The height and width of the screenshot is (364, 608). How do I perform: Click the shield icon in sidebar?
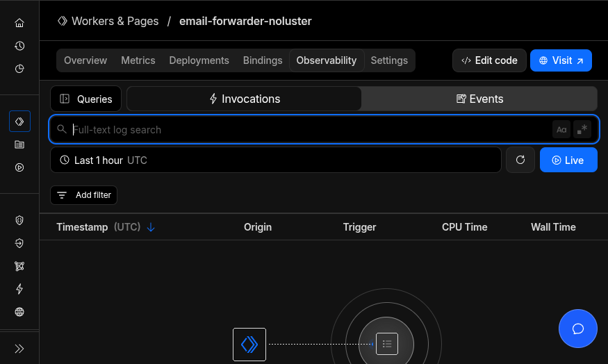coord(19,220)
